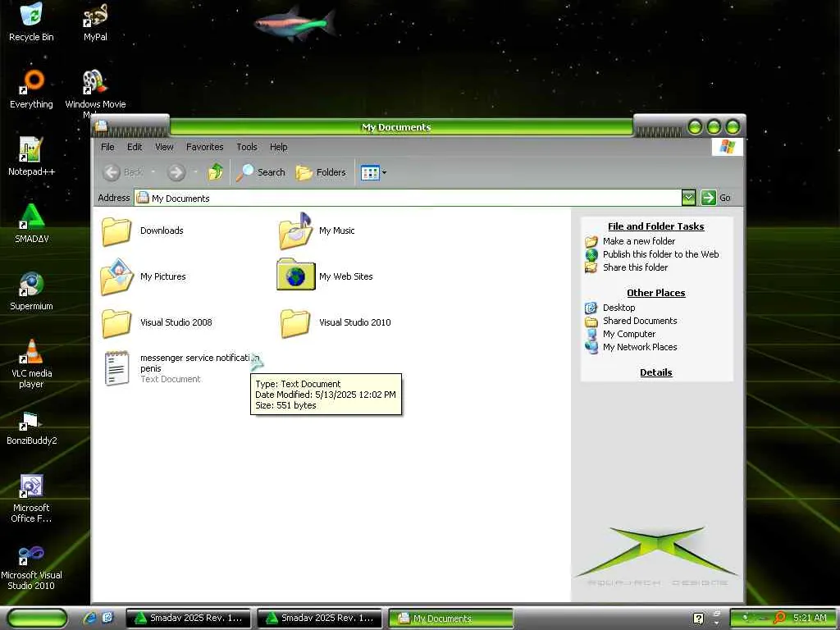Screen dimensions: 840x630
Task: Select the My Music folder
Action: click(317, 231)
